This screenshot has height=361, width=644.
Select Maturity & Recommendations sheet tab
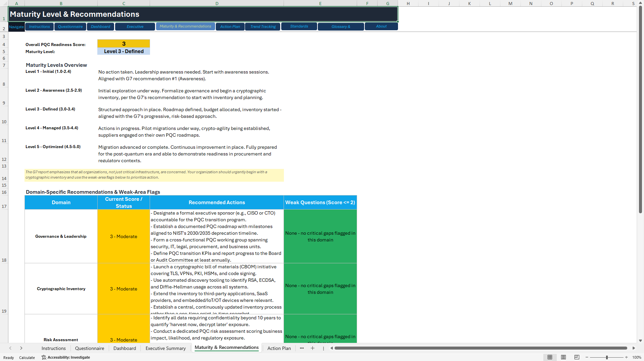pyautogui.click(x=227, y=348)
